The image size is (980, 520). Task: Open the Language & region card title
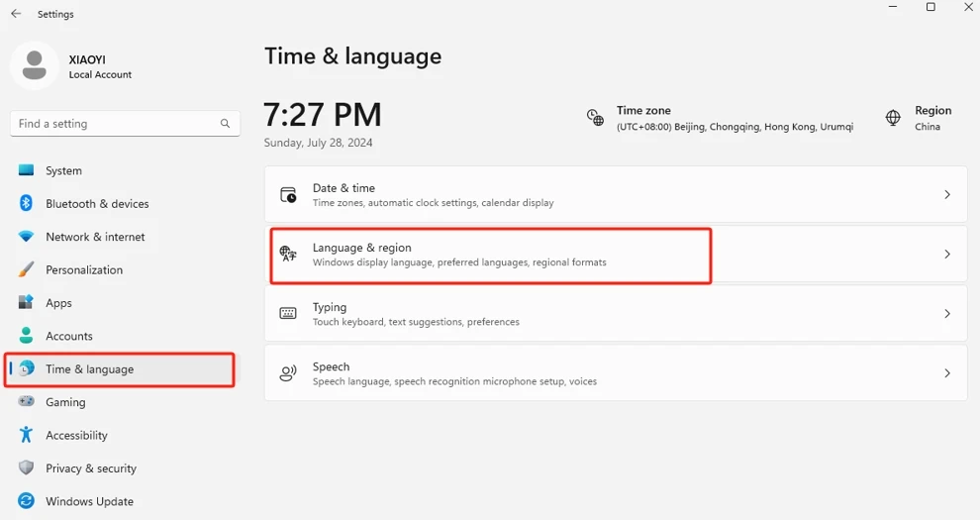pyautogui.click(x=362, y=248)
